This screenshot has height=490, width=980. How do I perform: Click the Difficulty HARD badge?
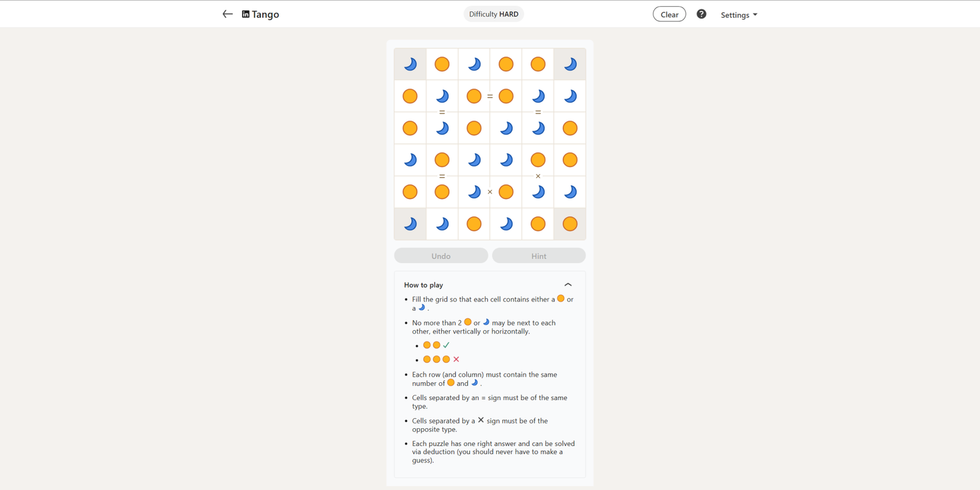pos(494,14)
